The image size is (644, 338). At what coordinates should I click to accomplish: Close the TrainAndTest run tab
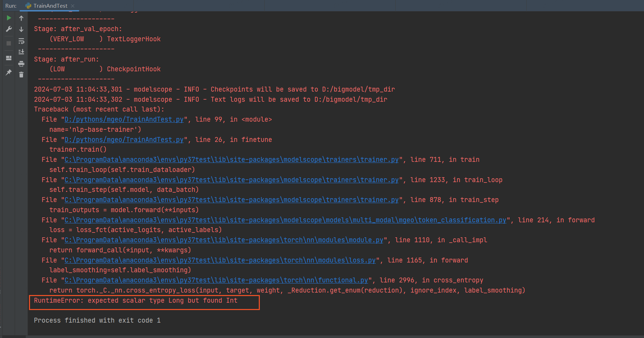click(73, 6)
